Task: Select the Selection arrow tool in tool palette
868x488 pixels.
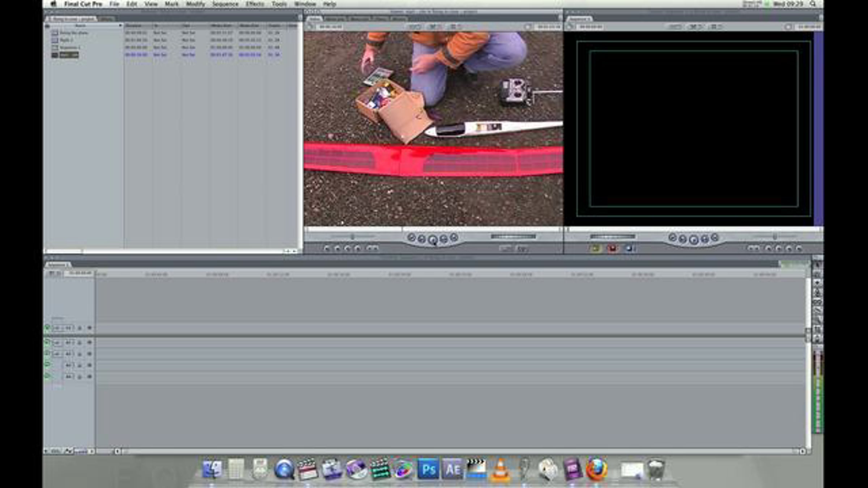Action: (x=817, y=265)
